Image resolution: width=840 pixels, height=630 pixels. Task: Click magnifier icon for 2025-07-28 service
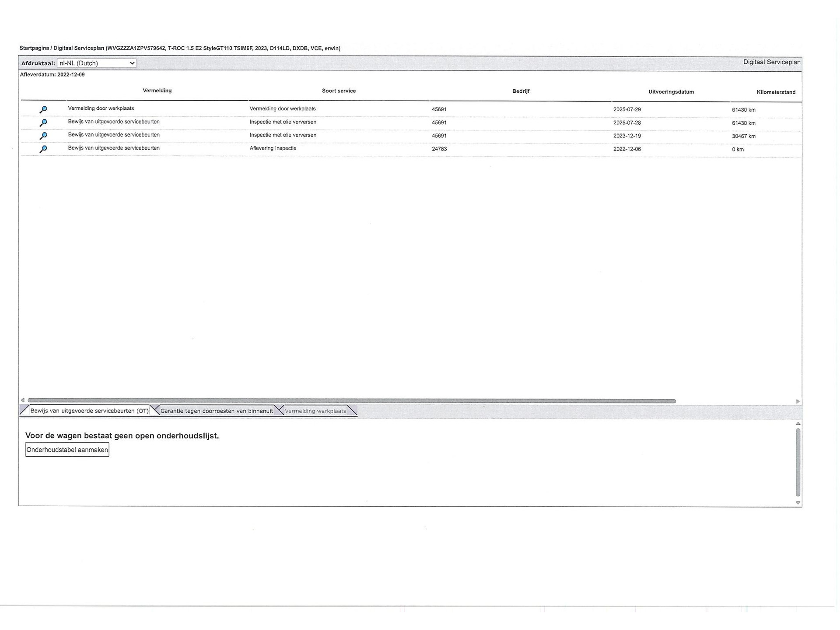click(43, 122)
